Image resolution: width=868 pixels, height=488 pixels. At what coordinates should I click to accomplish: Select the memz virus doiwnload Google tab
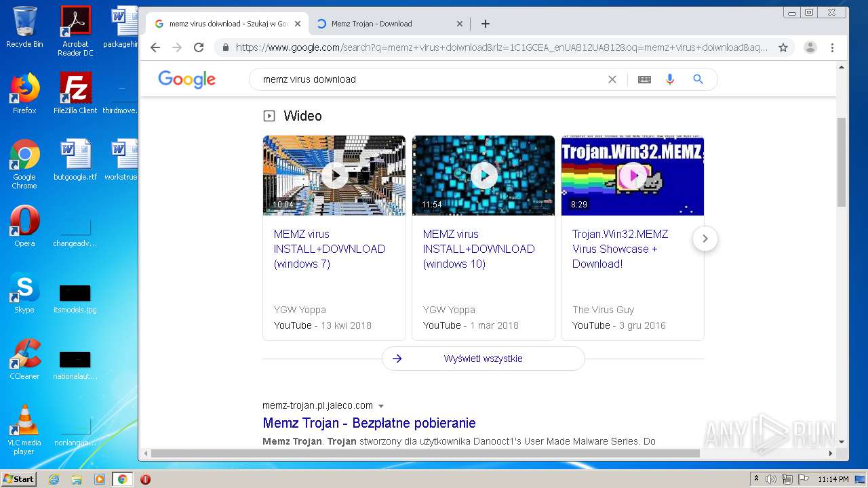(227, 24)
